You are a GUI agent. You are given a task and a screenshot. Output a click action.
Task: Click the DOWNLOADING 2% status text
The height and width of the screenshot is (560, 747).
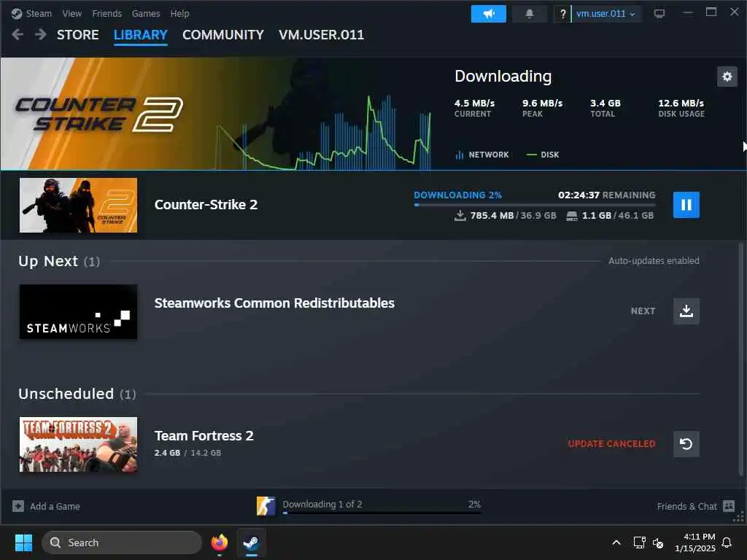(458, 195)
